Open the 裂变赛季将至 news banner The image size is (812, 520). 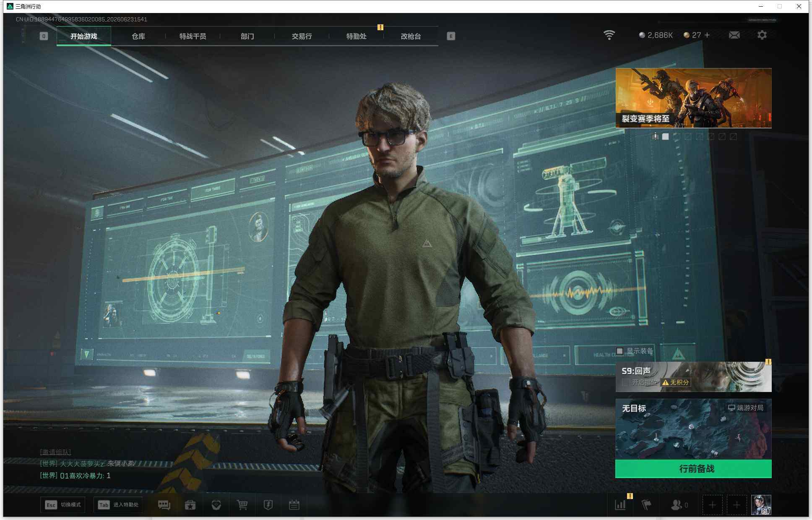click(693, 98)
